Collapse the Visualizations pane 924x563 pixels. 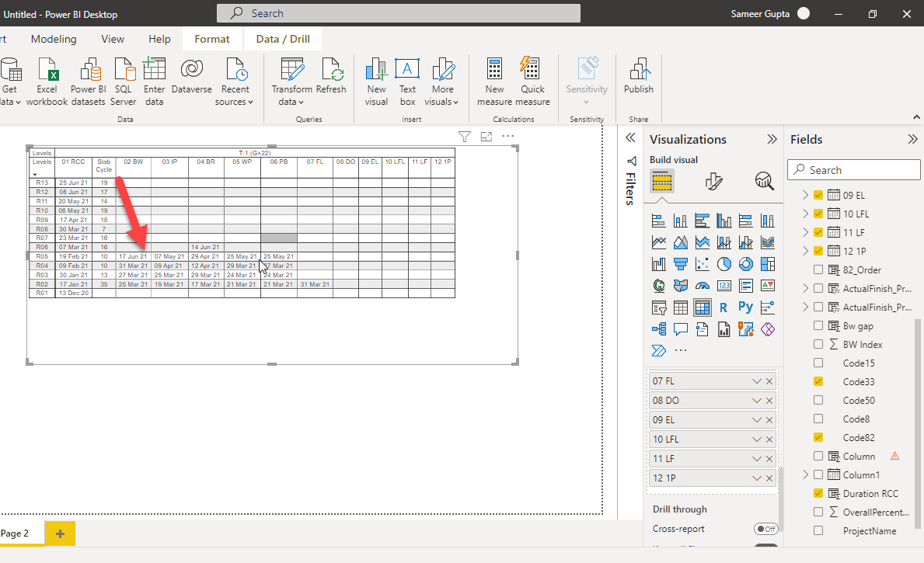(x=772, y=139)
